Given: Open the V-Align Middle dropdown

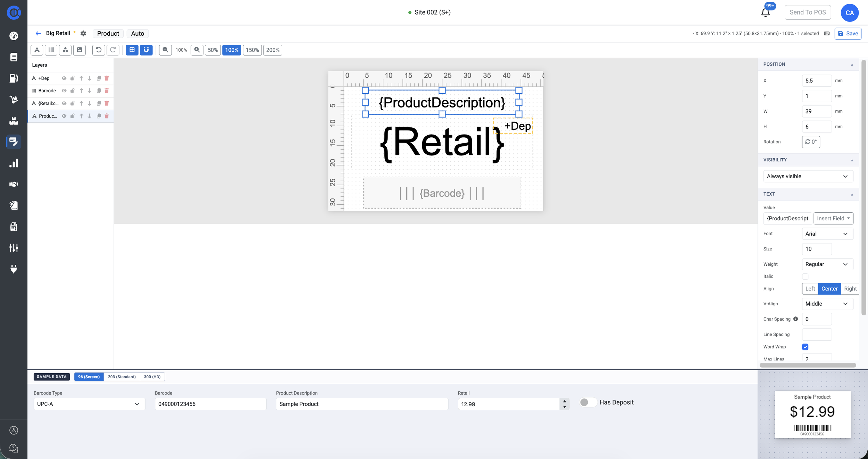Looking at the screenshot, I should tap(827, 304).
